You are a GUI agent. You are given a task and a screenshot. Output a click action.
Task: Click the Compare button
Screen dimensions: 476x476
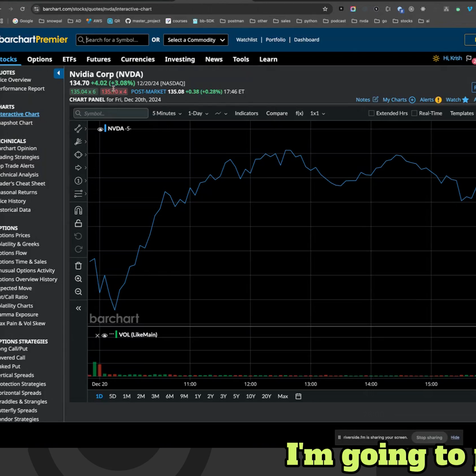tap(277, 113)
